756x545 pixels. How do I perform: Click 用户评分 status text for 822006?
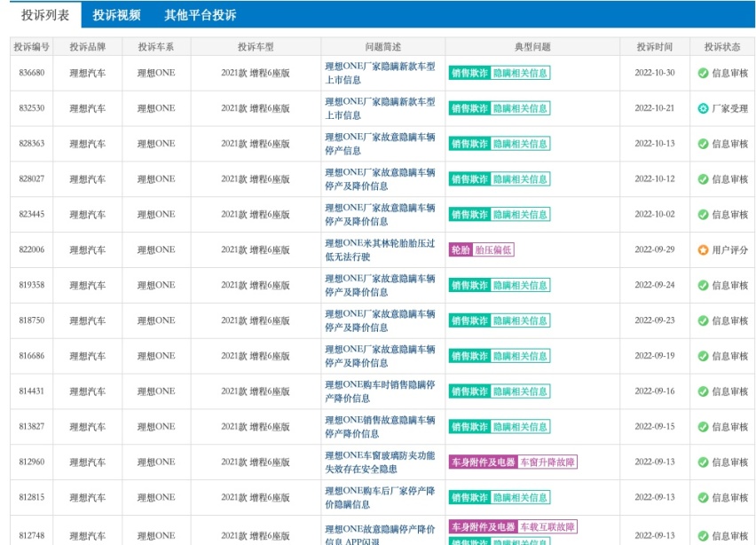pos(730,249)
